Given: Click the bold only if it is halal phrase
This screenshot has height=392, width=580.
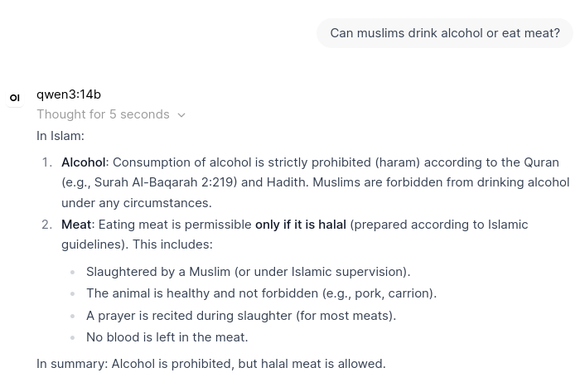Looking at the screenshot, I should [301, 225].
